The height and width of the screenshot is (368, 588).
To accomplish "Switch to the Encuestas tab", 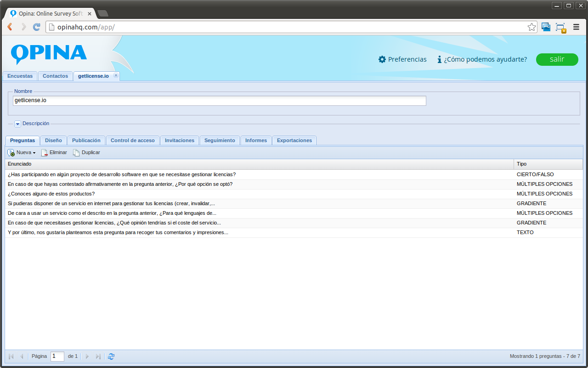I will [x=20, y=76].
